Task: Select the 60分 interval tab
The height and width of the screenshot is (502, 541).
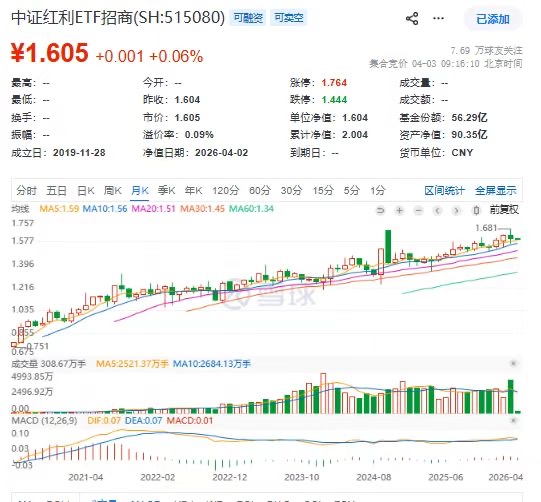Action: [260, 190]
